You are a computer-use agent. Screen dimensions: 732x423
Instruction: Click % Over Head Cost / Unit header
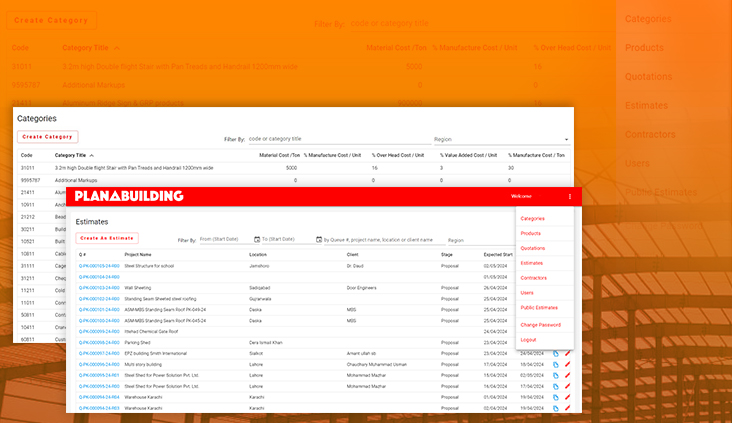[398, 155]
